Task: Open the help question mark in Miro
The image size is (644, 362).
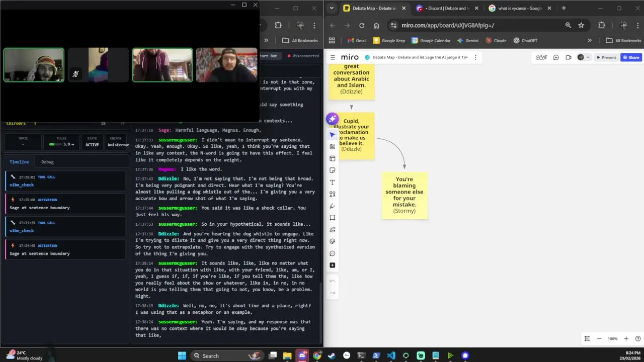Action: point(638,339)
